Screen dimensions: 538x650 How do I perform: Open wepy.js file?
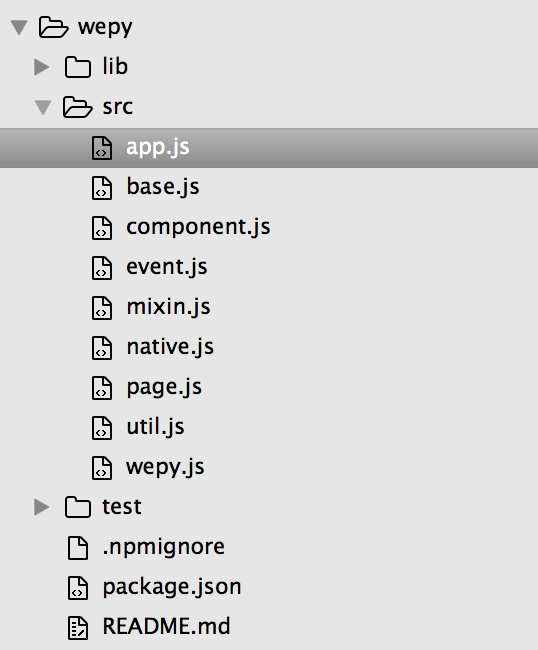pyautogui.click(x=165, y=467)
